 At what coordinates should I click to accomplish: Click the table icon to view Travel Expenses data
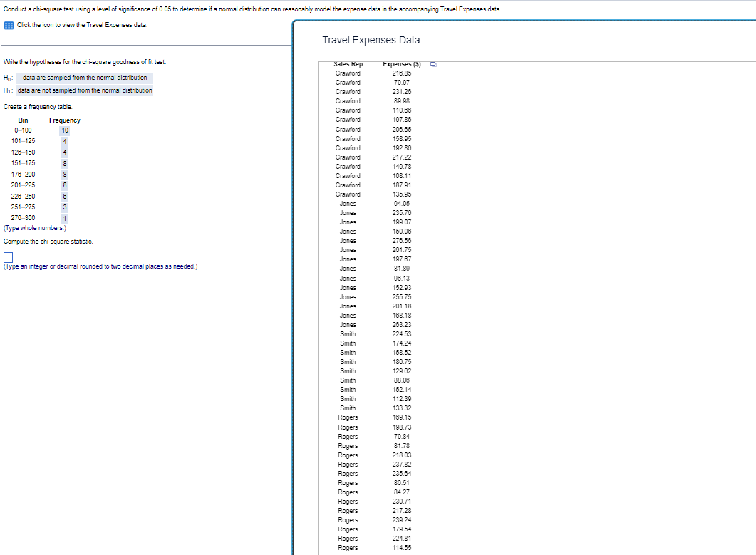(8, 26)
